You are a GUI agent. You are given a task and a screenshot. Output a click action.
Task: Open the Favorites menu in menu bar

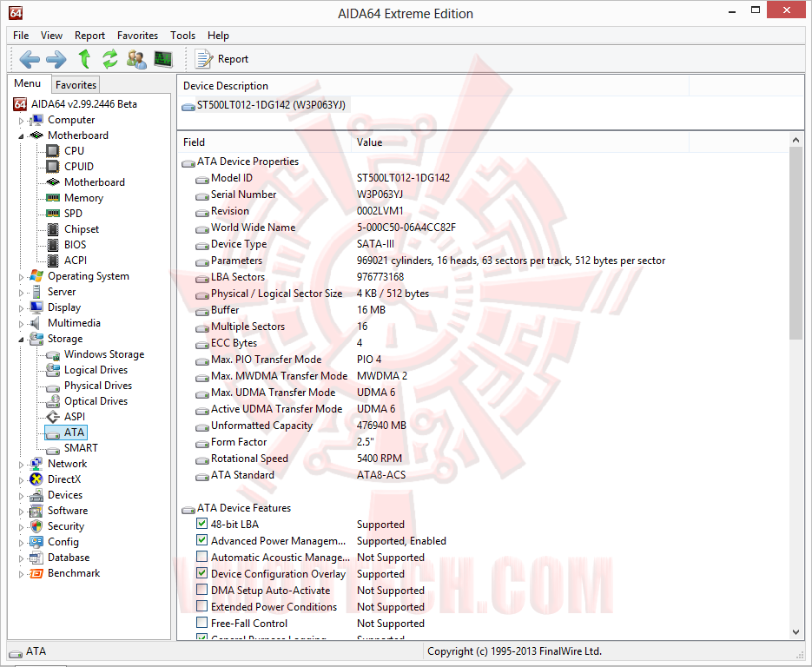point(137,36)
